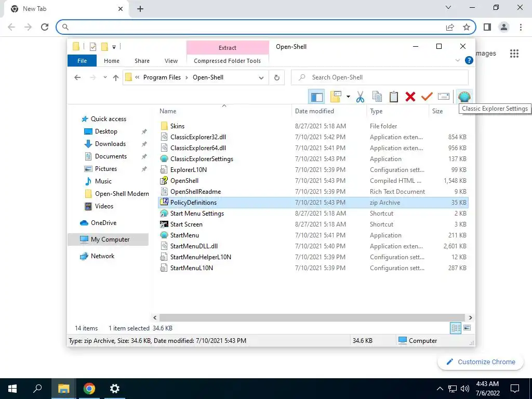Toggle the navigation pane toolbar button
This screenshot has width=532, height=399.
316,97
